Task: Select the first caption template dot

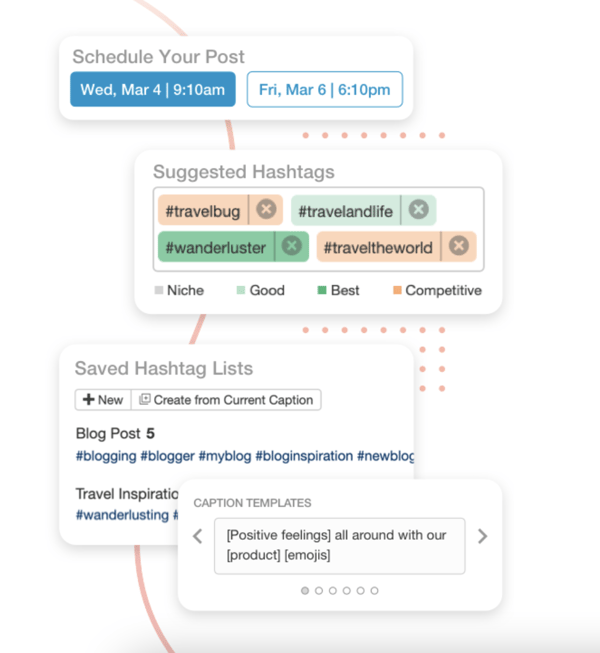Action: (x=305, y=591)
